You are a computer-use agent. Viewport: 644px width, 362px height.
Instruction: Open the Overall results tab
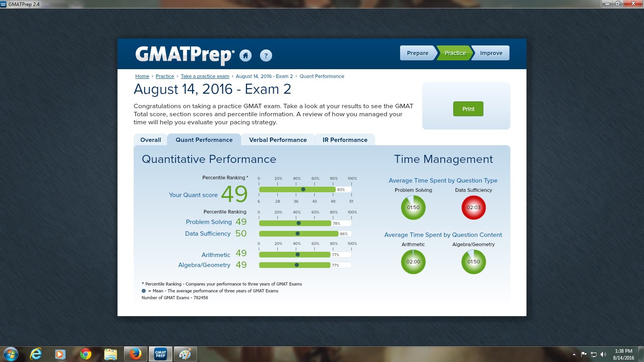pyautogui.click(x=150, y=140)
